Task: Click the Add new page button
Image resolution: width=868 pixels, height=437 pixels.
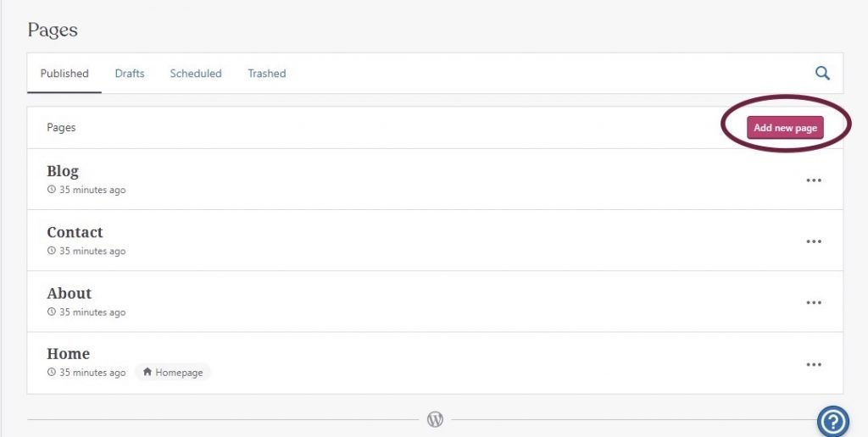Action: (785, 128)
